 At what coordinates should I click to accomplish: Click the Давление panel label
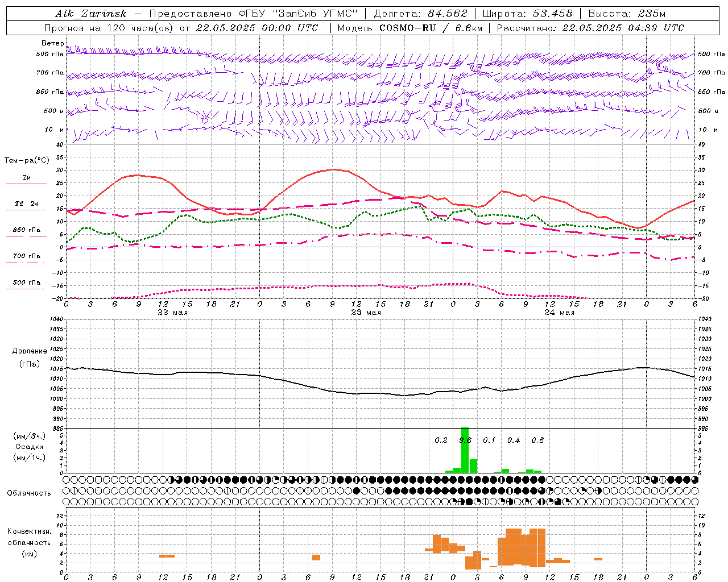[x=30, y=351]
